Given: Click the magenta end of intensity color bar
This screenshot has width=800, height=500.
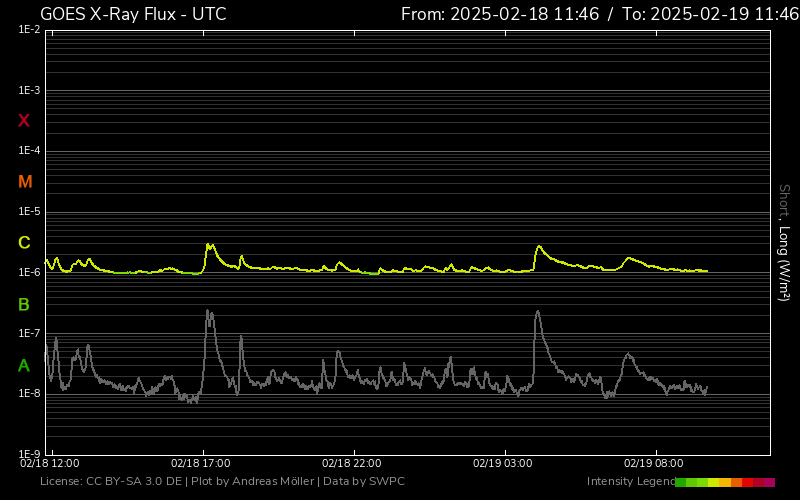Looking at the screenshot, I should point(769,482).
